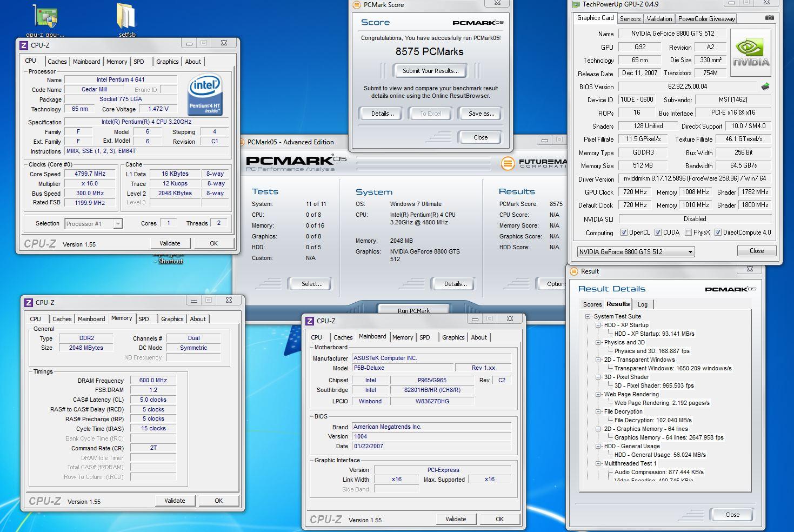The height and width of the screenshot is (532, 794).
Task: Click Details... under System section
Action: [x=455, y=284]
